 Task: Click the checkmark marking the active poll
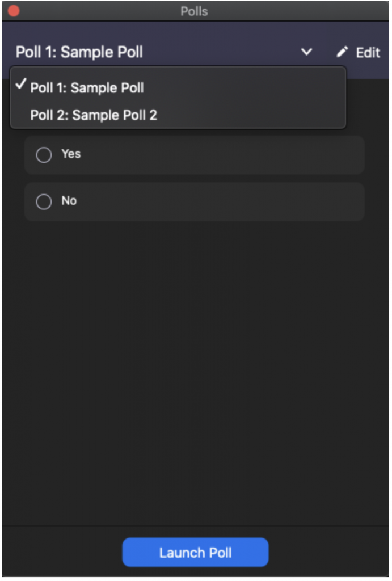pyautogui.click(x=21, y=86)
